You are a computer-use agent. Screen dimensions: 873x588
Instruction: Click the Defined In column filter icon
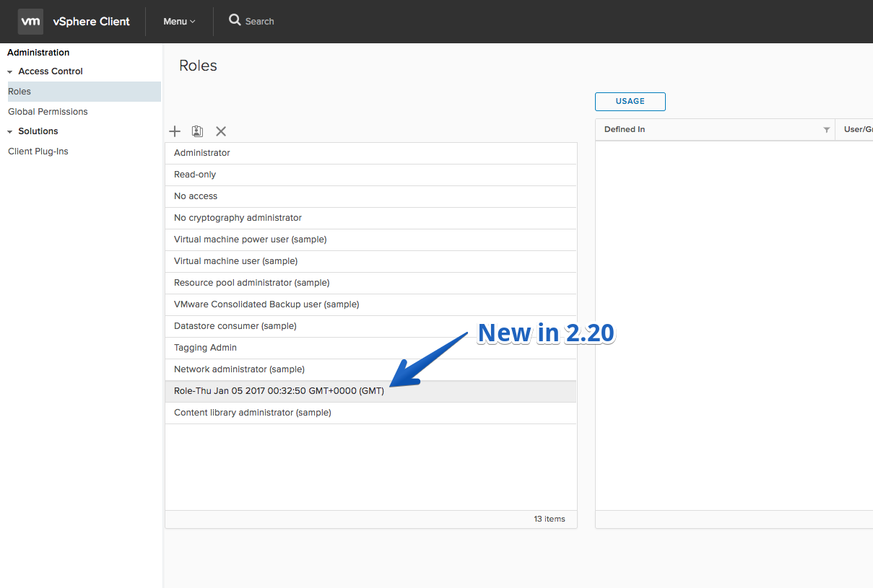(x=827, y=130)
